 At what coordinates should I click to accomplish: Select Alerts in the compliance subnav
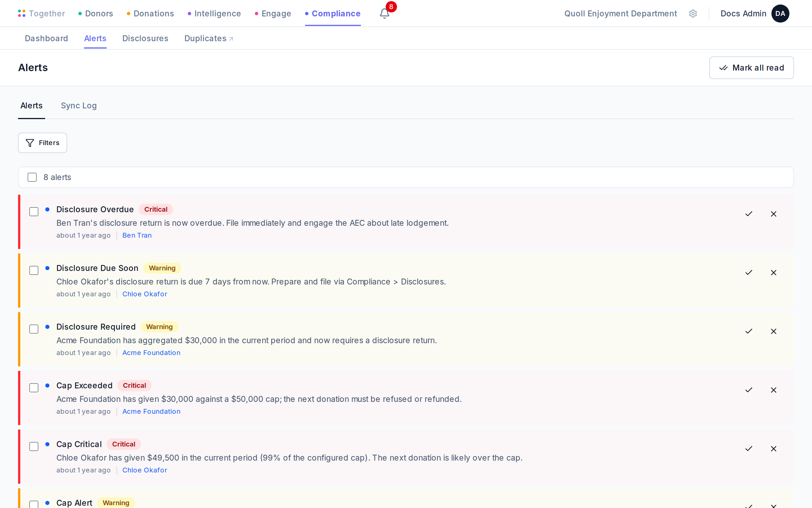pos(95,38)
